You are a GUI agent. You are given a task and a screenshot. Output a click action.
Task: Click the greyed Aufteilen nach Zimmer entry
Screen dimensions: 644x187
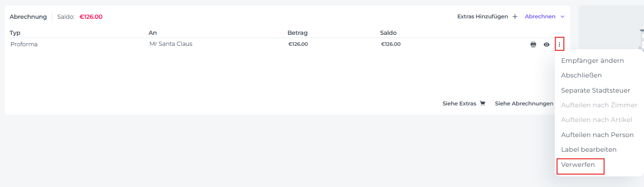pos(599,105)
